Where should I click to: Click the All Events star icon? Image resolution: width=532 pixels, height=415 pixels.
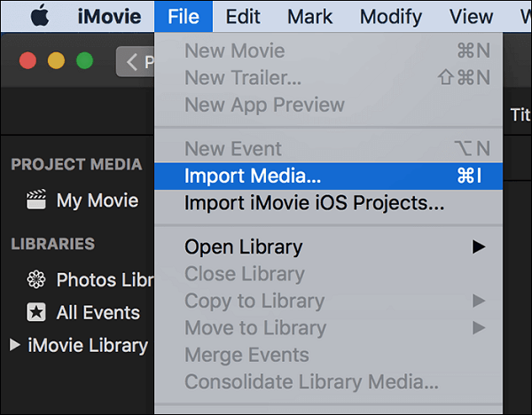click(x=36, y=313)
